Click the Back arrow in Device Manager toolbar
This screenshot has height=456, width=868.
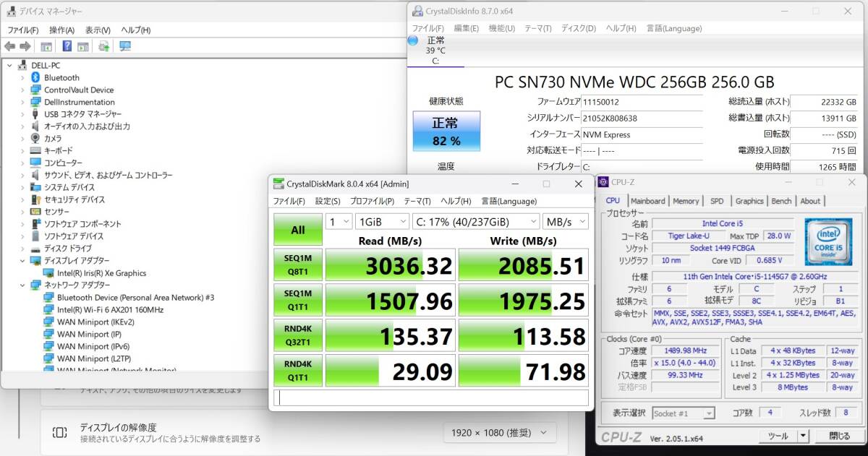tap(9, 46)
